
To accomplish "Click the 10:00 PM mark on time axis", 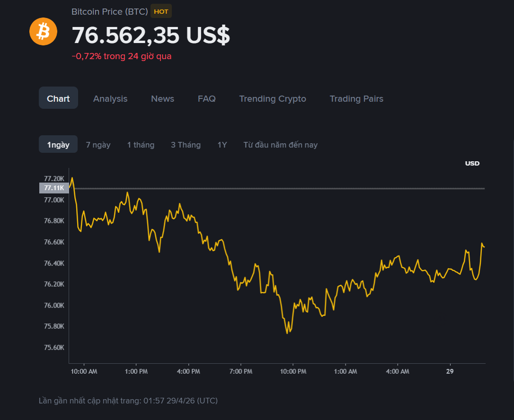I will (293, 371).
